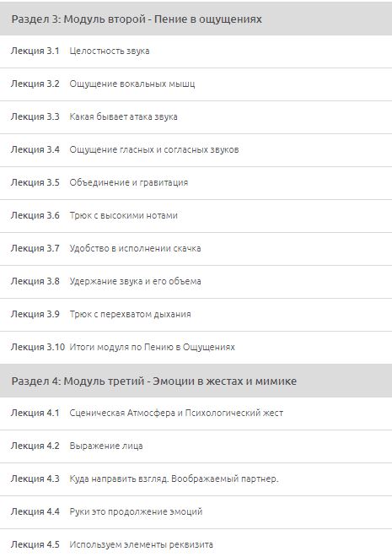Open Итоги модуля по Пению в Ощущениях
Screen dimensions: 392x557
(196, 348)
